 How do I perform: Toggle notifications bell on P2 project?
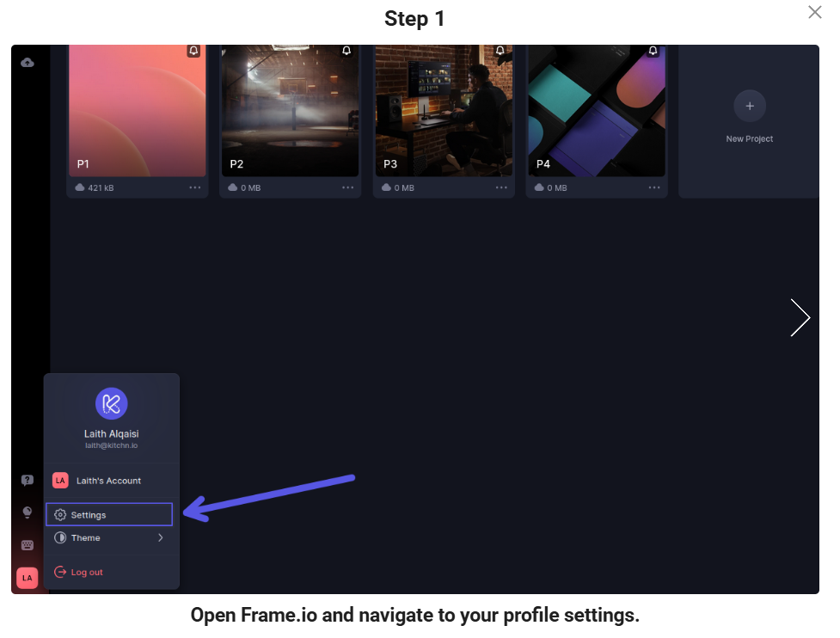(x=346, y=52)
